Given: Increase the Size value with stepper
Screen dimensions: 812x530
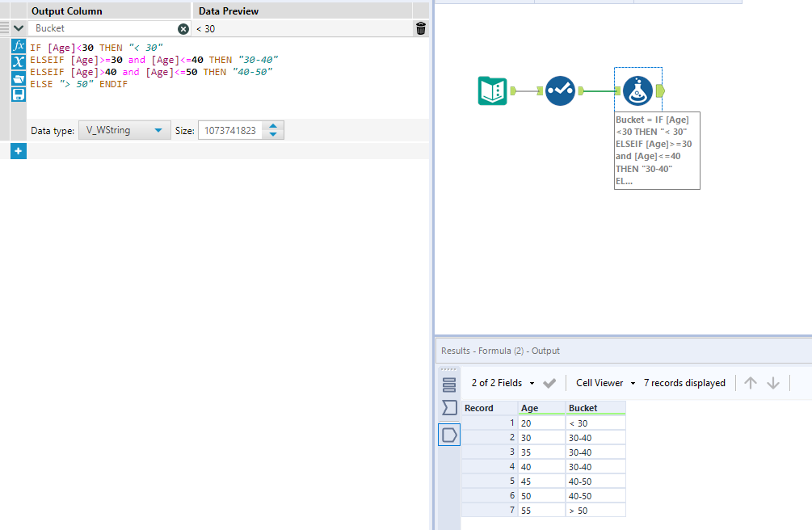Looking at the screenshot, I should tap(273, 125).
